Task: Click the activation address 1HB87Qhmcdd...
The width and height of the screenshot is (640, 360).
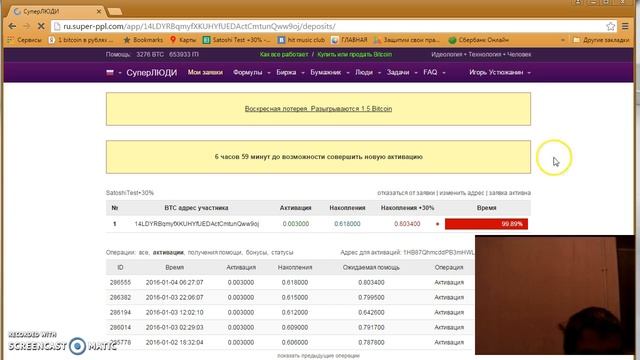Action: click(439, 253)
